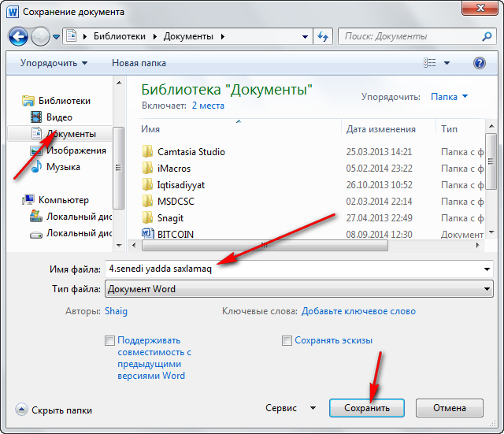Click Документы in the address bar path
The height and width of the screenshot is (434, 504).
click(x=188, y=36)
